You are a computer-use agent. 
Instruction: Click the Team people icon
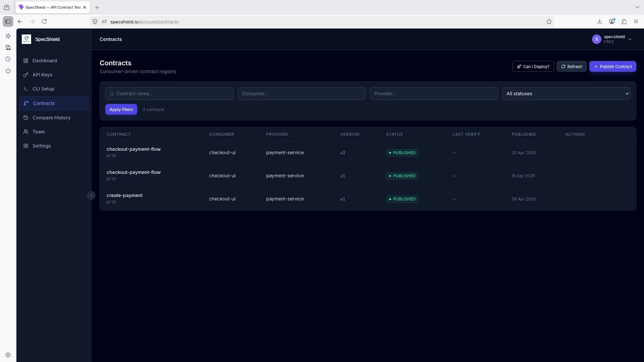(x=26, y=132)
